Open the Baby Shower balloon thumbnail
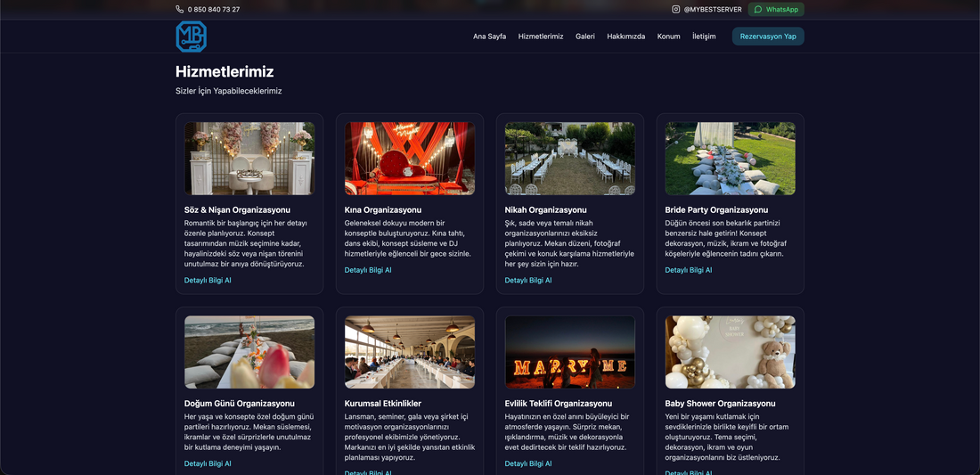 tap(730, 352)
